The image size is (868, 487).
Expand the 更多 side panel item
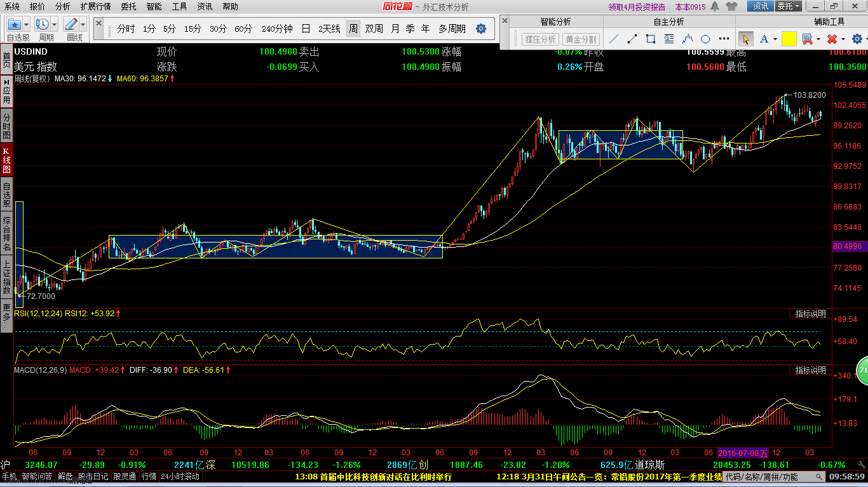6,314
